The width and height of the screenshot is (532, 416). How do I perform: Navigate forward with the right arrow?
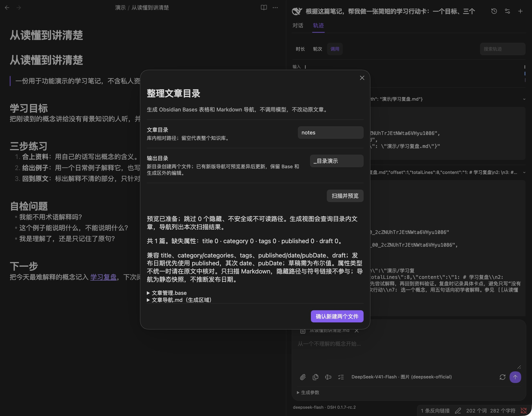tap(19, 8)
